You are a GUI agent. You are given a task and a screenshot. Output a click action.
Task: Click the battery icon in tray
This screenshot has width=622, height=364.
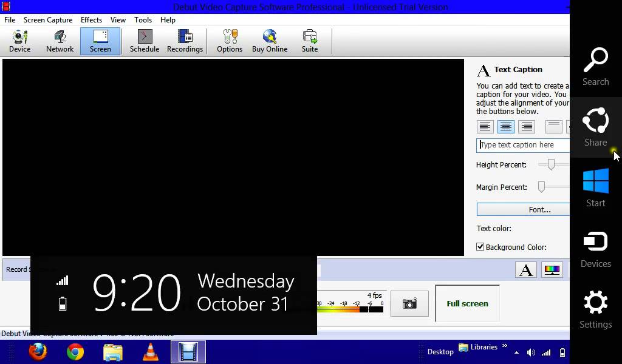pyautogui.click(x=562, y=352)
